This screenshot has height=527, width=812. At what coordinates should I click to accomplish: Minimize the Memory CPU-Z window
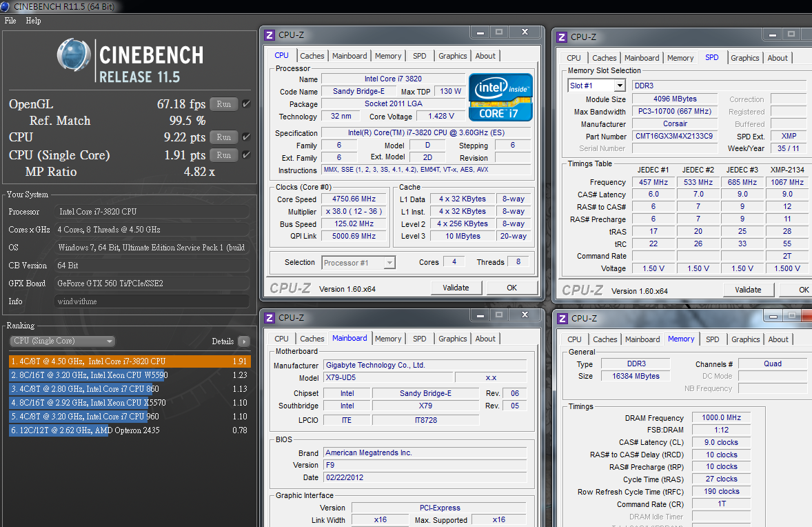tap(773, 316)
